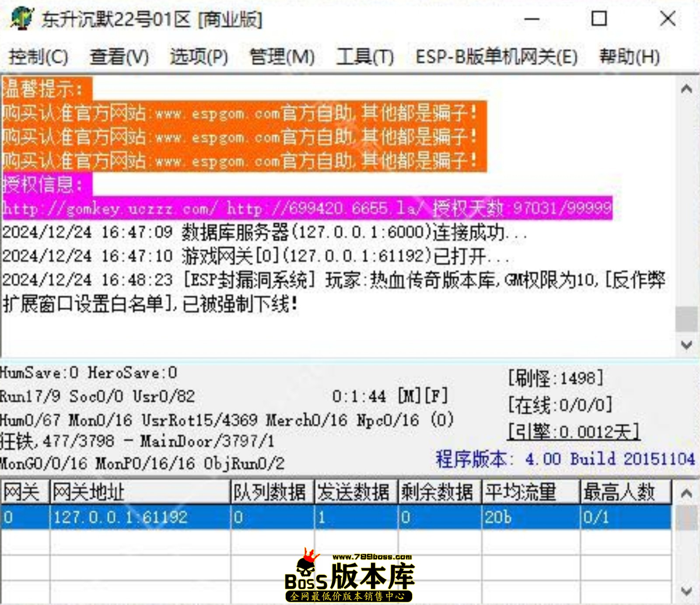Open the 帮助(H) menu
700x605 pixels.
[x=629, y=57]
